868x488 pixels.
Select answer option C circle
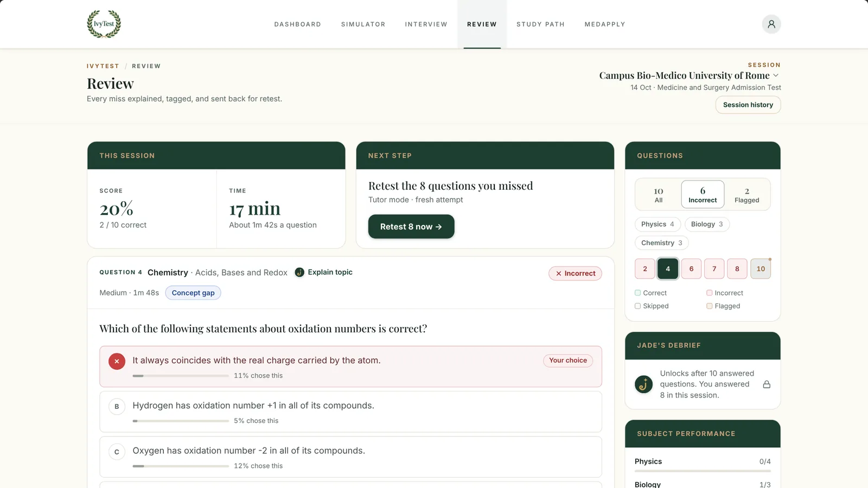(x=117, y=452)
